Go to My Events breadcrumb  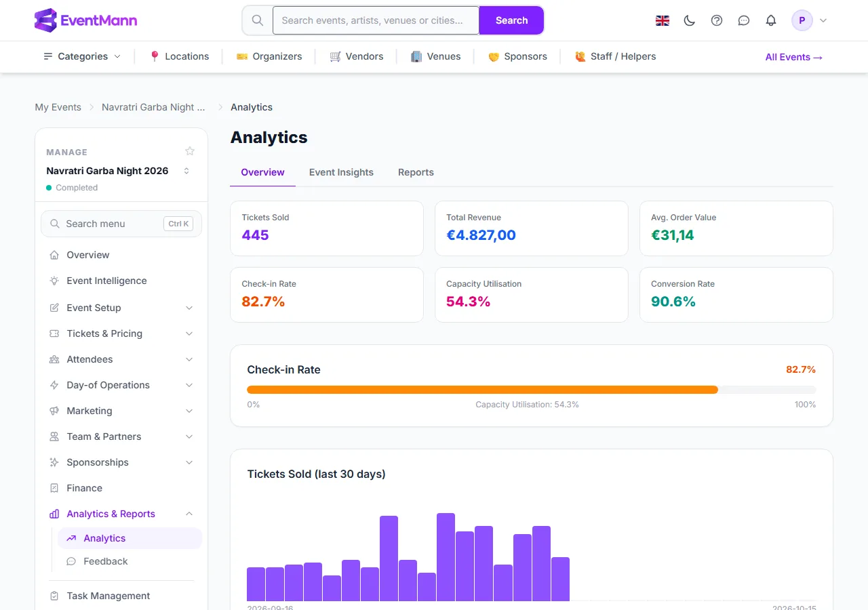click(x=58, y=107)
